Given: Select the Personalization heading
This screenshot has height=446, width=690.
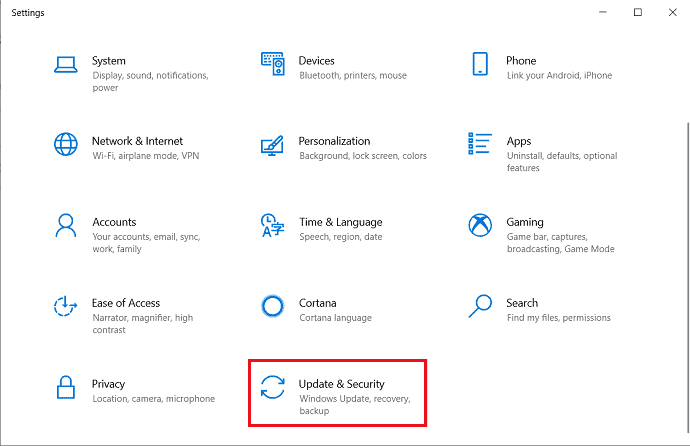Looking at the screenshot, I should click(334, 141).
